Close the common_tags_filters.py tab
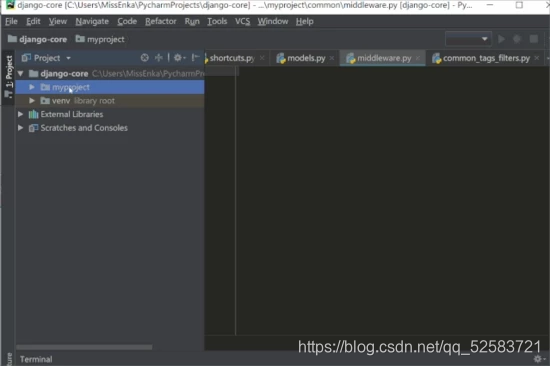Screen dimensions: 550x366 point(537,58)
